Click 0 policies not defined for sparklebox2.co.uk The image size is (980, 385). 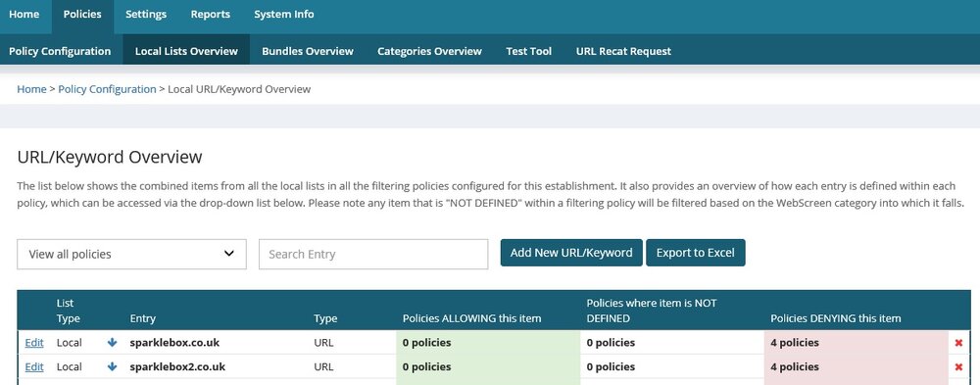pyautogui.click(x=611, y=366)
